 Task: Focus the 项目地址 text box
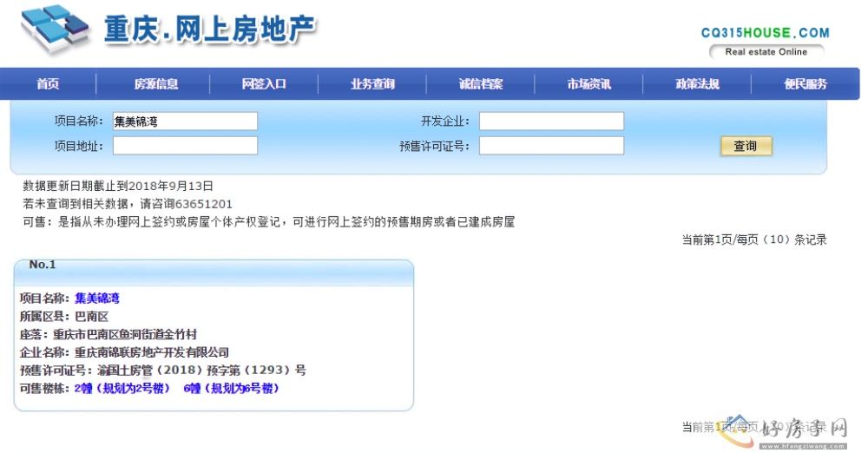pos(185,146)
